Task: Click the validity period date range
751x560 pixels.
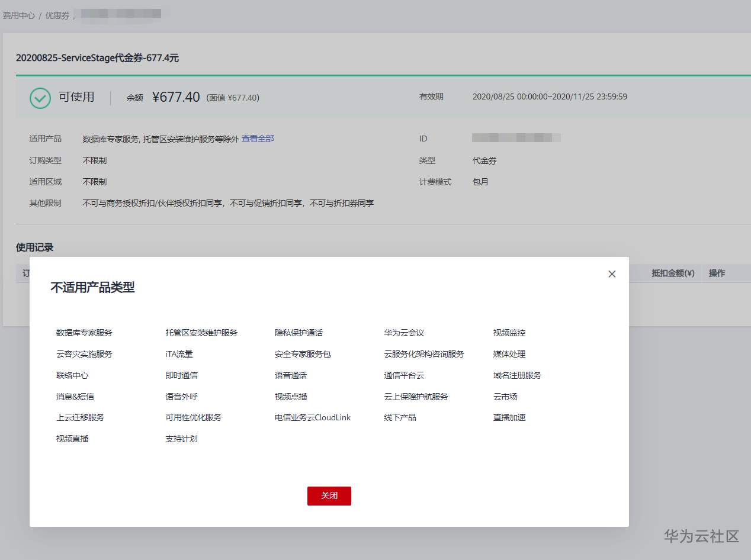Action: 550,96
